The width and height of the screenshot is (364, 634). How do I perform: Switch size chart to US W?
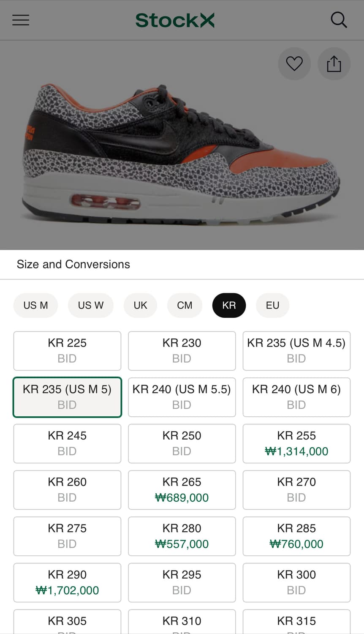(90, 305)
